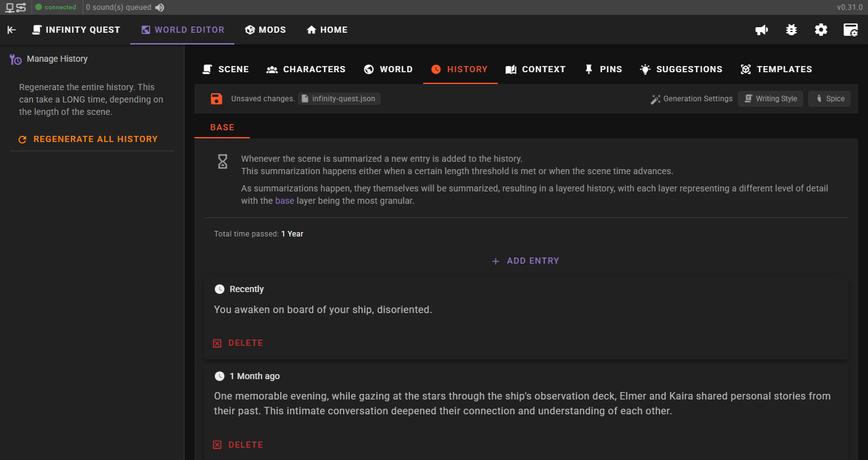Click the base layer link
Image resolution: width=868 pixels, height=460 pixels.
point(284,201)
